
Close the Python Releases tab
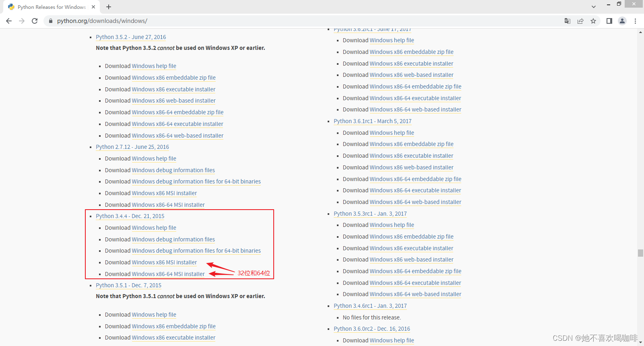(93, 7)
